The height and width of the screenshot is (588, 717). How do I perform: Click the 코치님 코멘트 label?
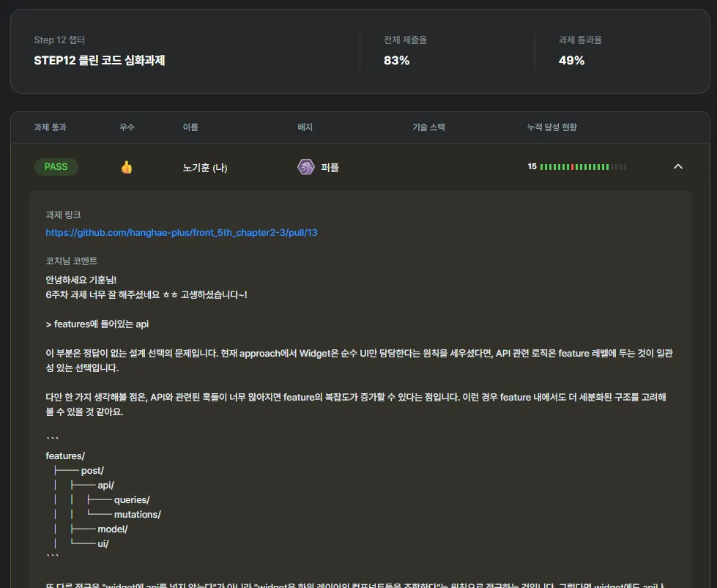[71, 261]
